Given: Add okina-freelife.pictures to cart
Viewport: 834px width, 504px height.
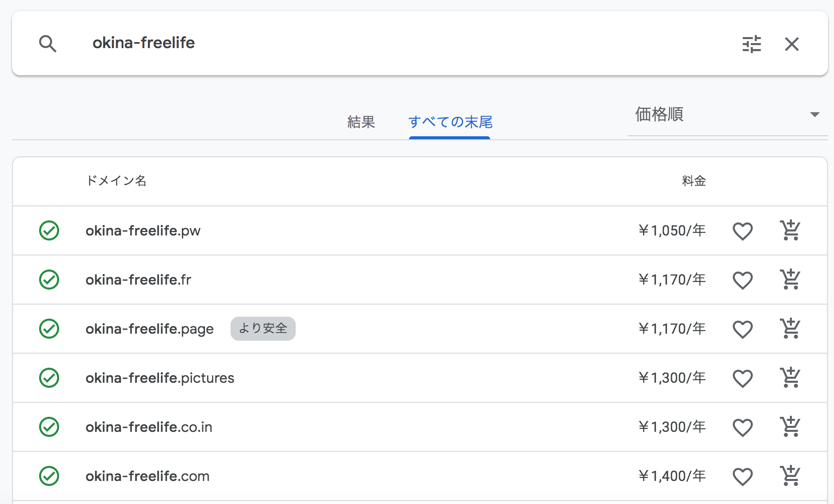Looking at the screenshot, I should click(x=790, y=378).
